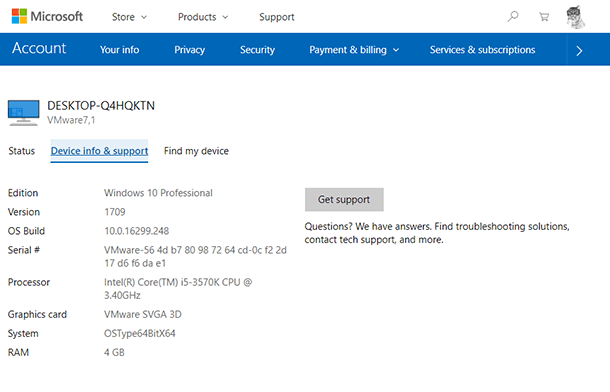
Task: Switch to Find my device tab
Action: point(196,151)
